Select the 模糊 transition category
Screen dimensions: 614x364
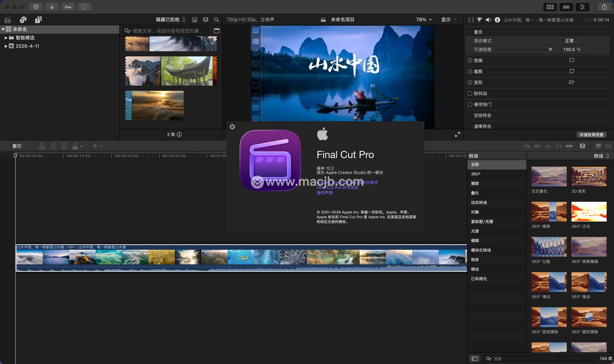coord(475,241)
